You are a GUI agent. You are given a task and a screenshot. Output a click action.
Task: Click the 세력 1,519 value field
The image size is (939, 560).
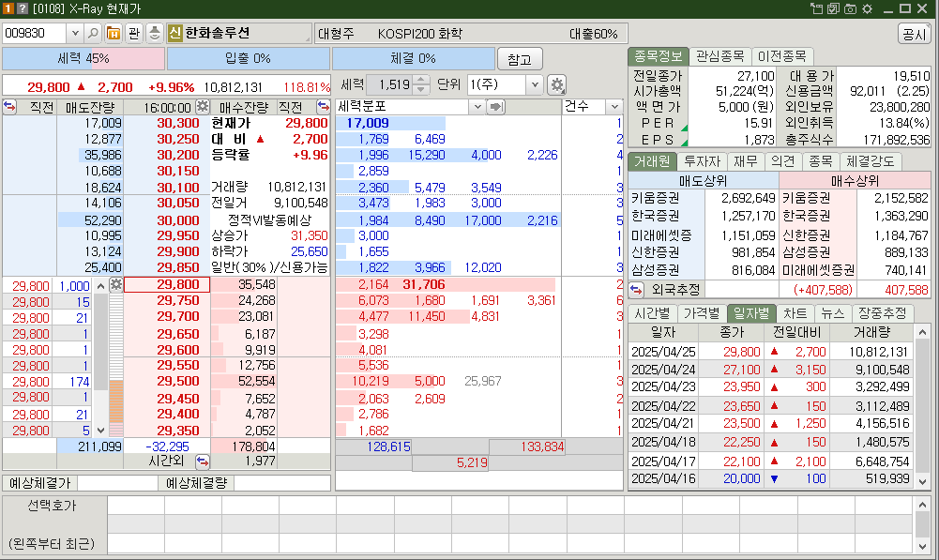(390, 85)
